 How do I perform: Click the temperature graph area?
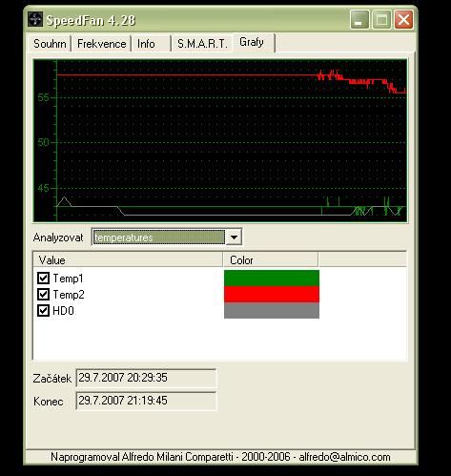point(220,140)
